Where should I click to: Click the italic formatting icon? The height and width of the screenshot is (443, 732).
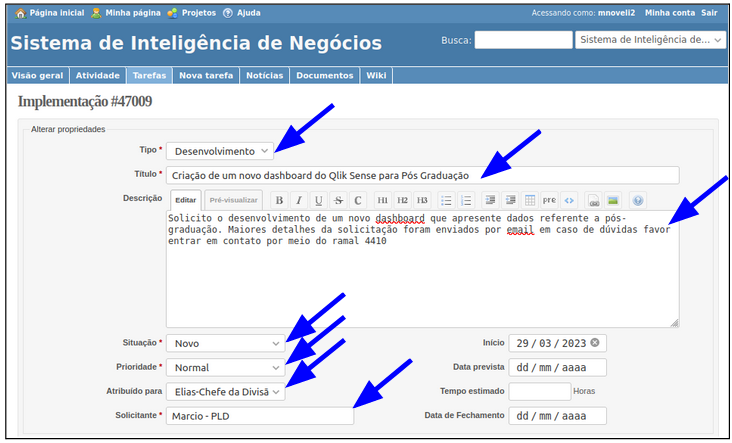tap(299, 200)
